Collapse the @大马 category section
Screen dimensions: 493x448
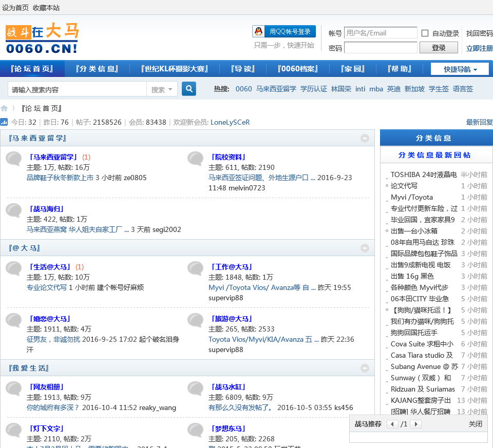pos(365,248)
